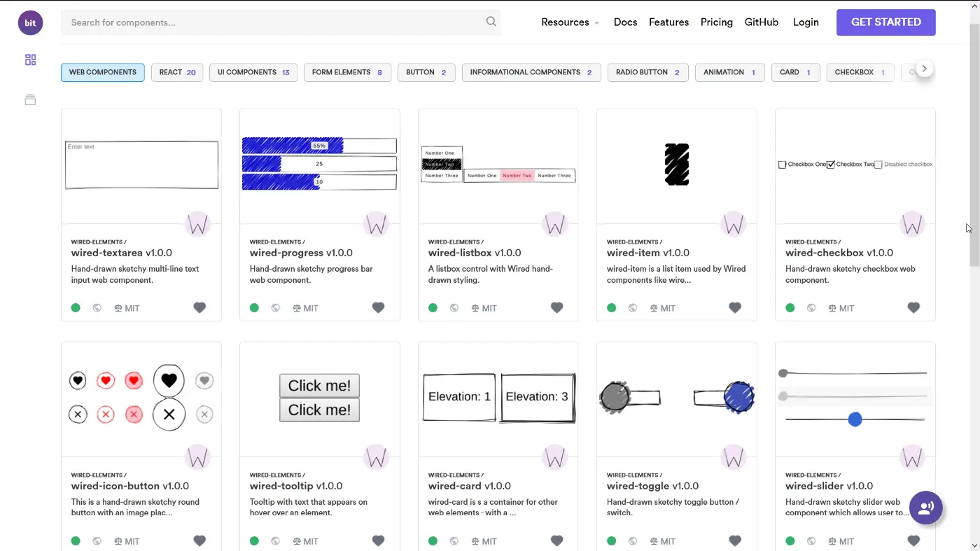Screen dimensions: 980x551
Task: Like the wired-checkbox card heart icon
Action: 913,307
